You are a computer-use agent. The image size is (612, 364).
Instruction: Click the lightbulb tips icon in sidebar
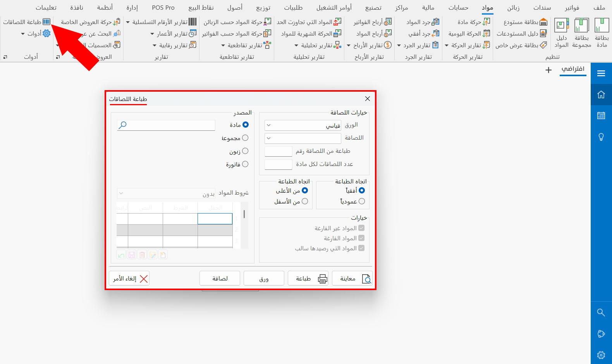point(601,137)
